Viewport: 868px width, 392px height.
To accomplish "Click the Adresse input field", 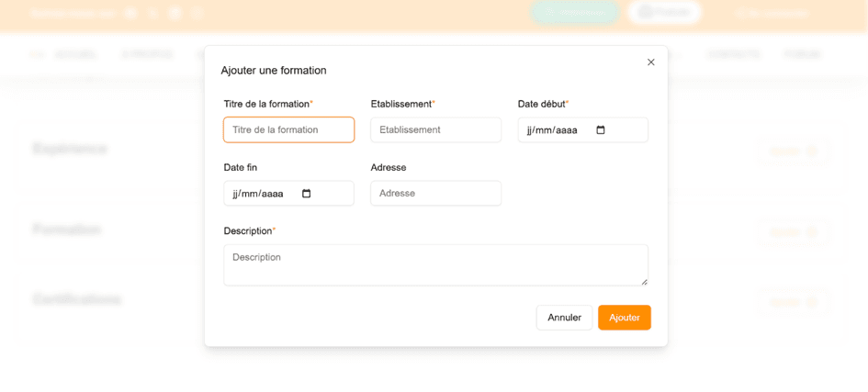I will (435, 194).
